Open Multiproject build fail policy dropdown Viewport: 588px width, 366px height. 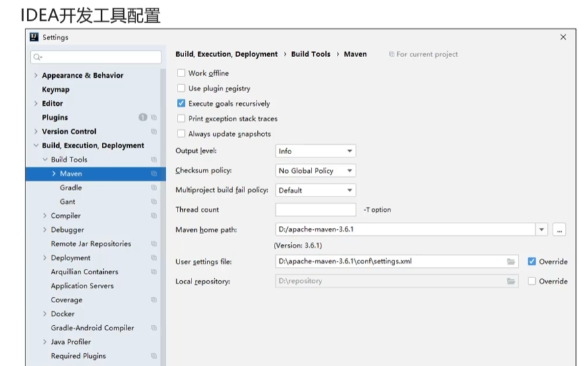(x=315, y=190)
